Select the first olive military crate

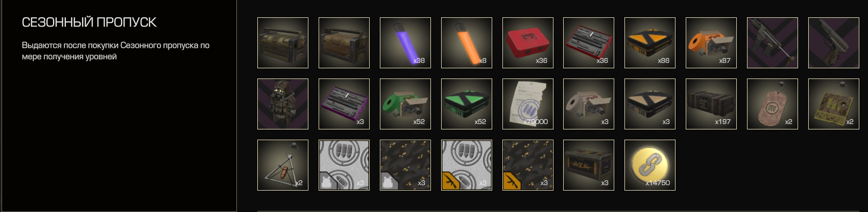click(283, 43)
